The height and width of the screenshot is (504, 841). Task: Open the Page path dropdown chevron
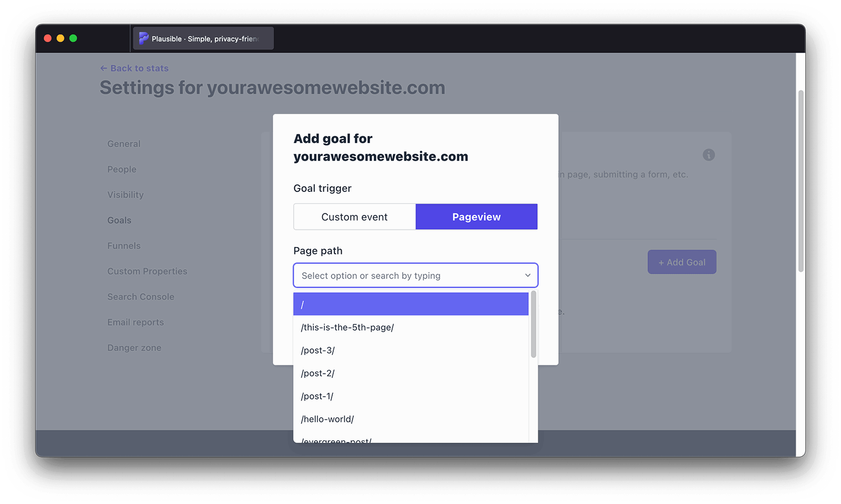point(527,275)
